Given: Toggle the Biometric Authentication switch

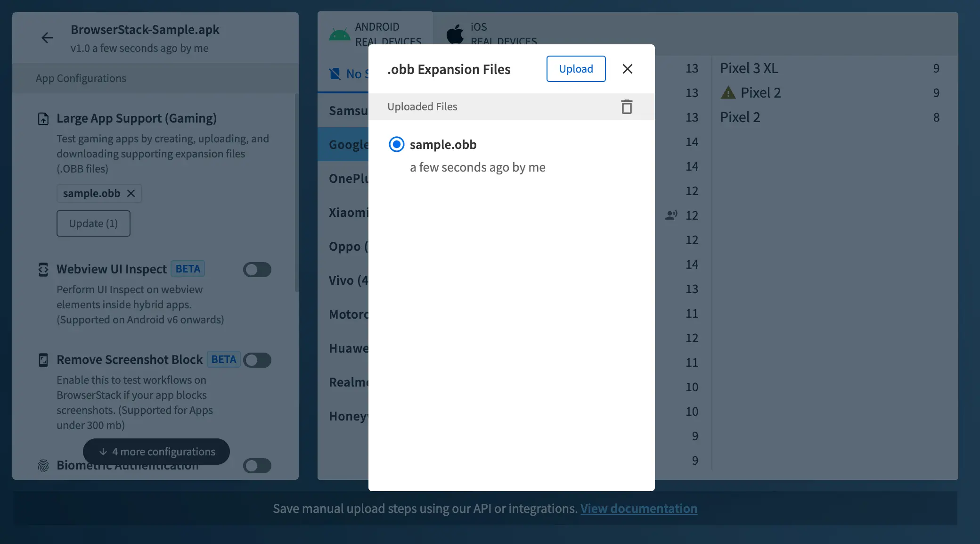Looking at the screenshot, I should pyautogui.click(x=257, y=466).
